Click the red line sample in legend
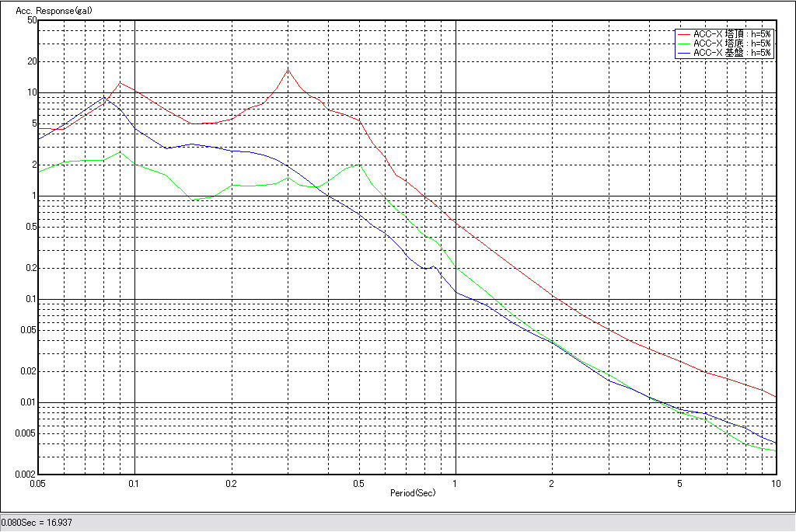Viewport: 796px width, 532px height. pyautogui.click(x=683, y=34)
